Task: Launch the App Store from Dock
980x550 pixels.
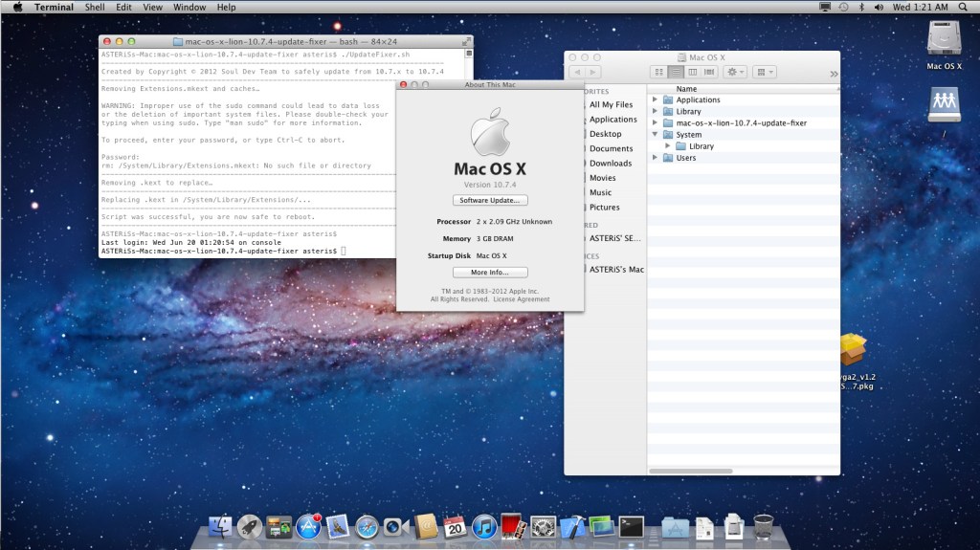Action: [x=308, y=527]
